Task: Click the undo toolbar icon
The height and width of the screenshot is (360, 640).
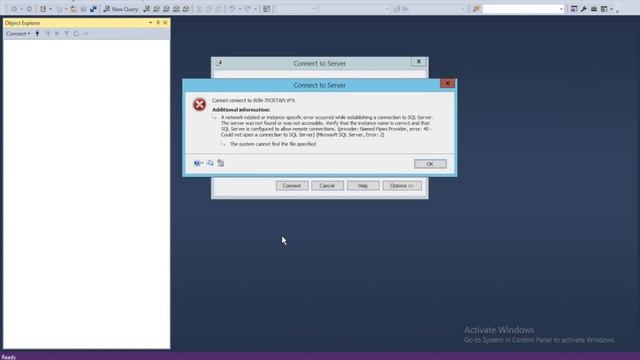Action: (x=231, y=9)
